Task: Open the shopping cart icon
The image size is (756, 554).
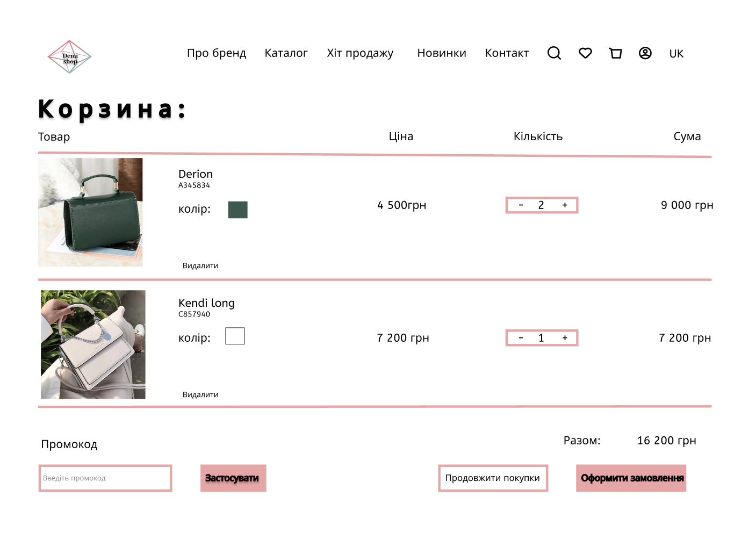Action: [x=616, y=53]
